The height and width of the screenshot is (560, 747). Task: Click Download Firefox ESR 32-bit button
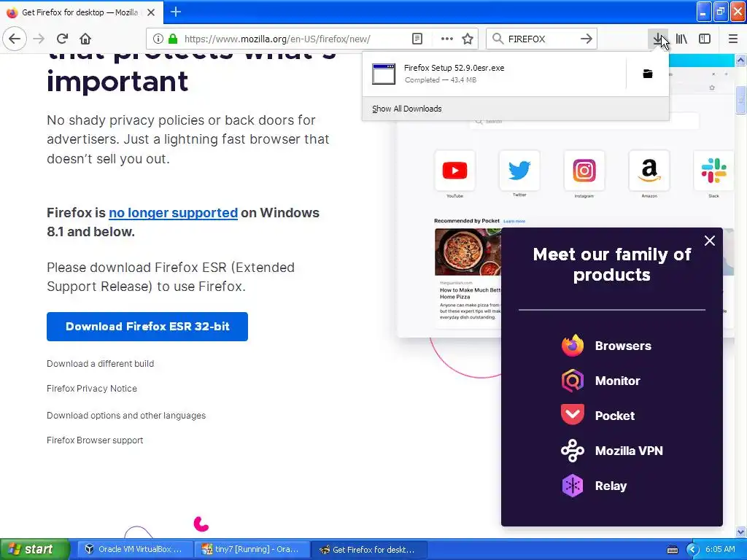coord(147,327)
